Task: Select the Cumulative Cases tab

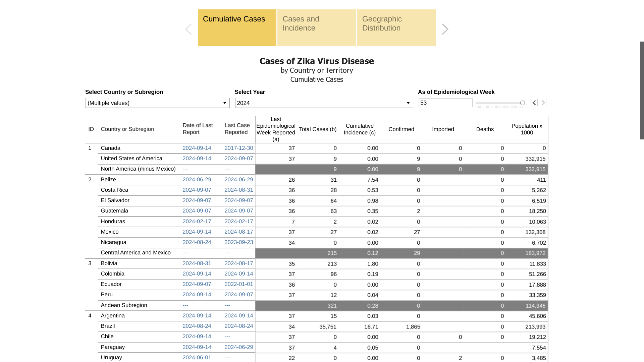Action: click(x=237, y=27)
